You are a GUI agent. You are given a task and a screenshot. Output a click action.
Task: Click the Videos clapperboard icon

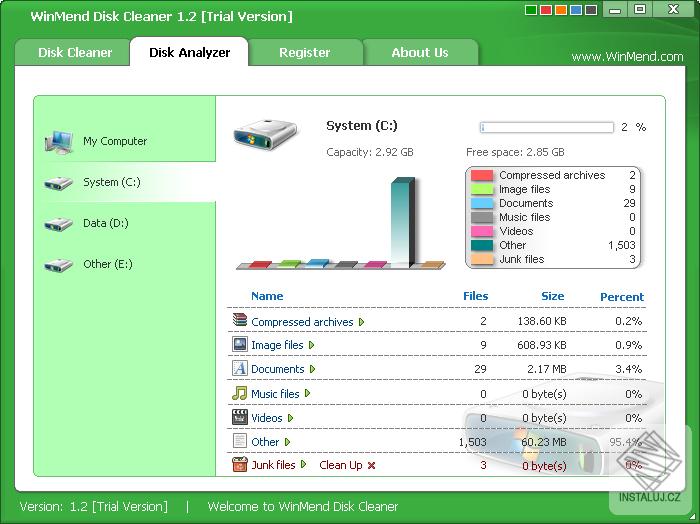click(240, 417)
